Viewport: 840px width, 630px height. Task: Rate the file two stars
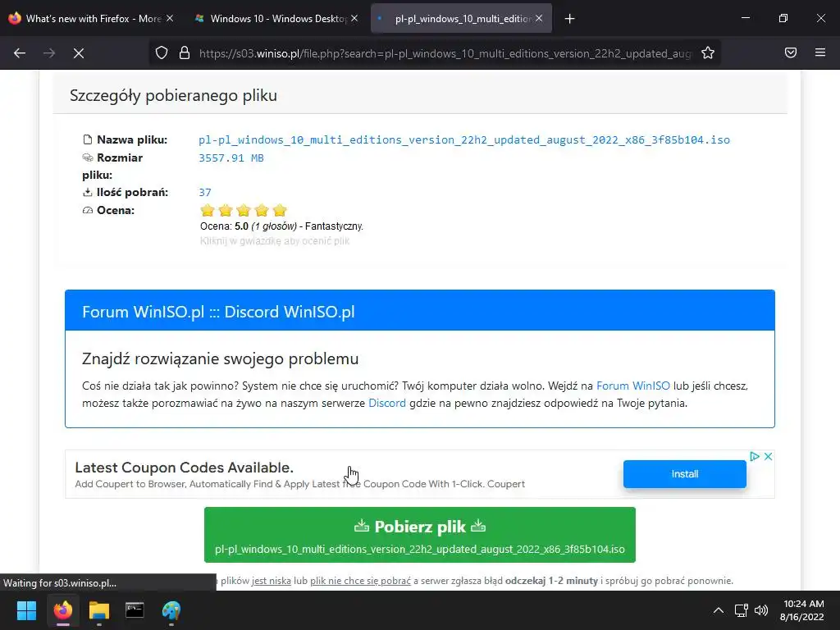226,210
